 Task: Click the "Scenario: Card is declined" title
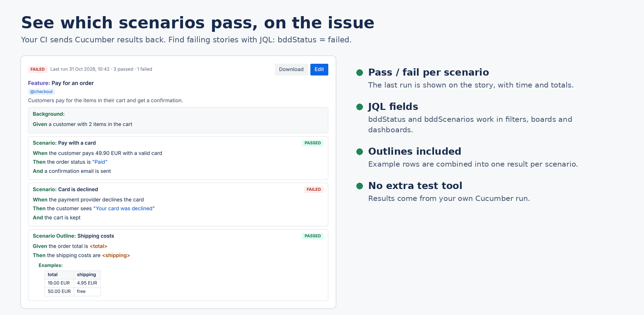[65, 189]
